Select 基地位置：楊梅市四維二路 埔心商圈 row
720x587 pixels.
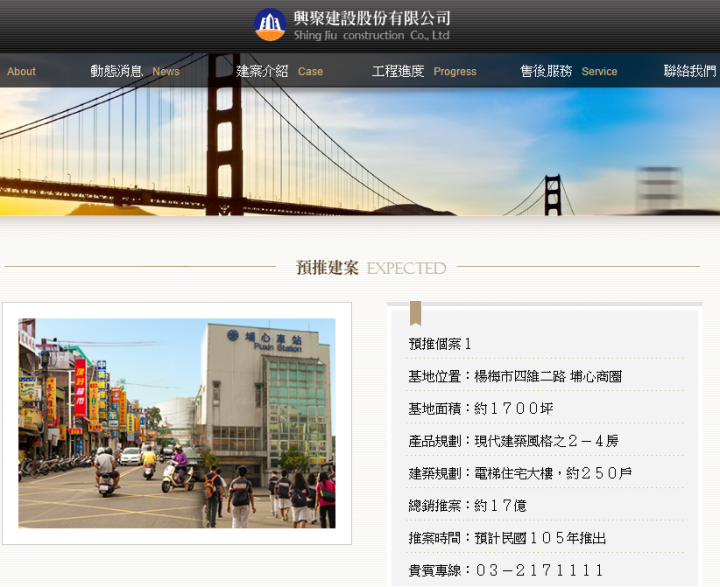coord(515,377)
